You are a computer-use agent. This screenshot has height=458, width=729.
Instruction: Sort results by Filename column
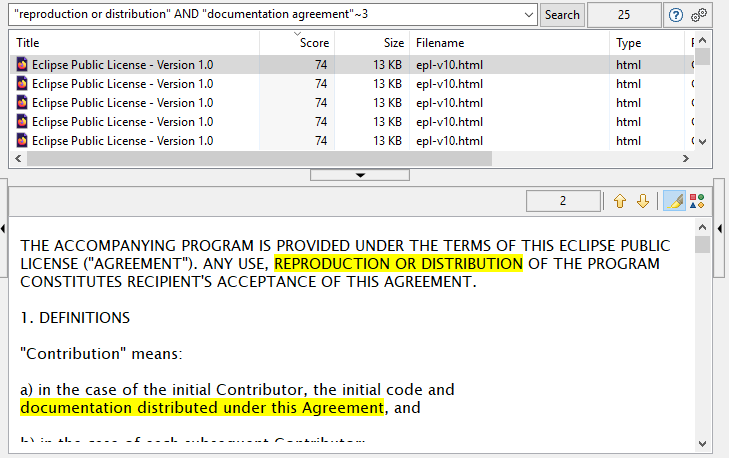tap(510, 43)
